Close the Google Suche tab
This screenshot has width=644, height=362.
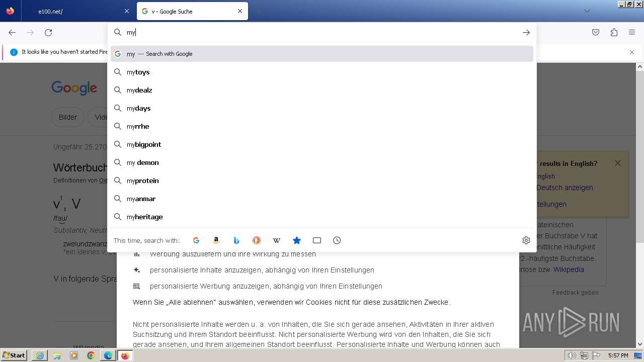240,11
